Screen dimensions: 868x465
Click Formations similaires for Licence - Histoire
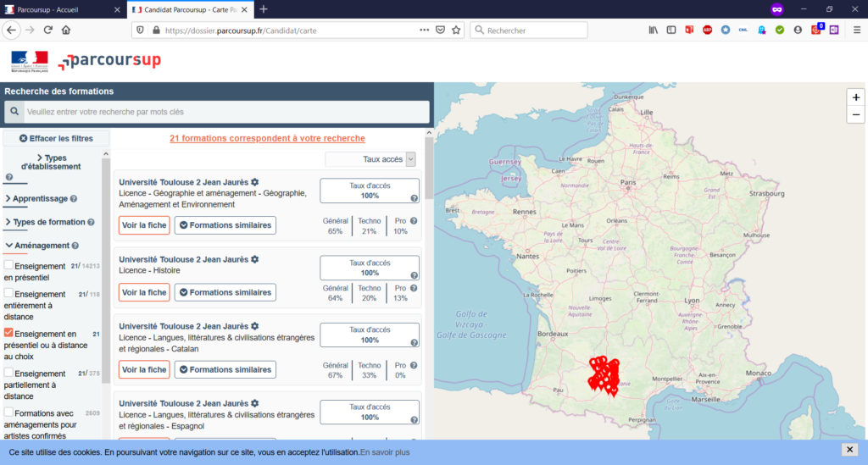(x=225, y=292)
